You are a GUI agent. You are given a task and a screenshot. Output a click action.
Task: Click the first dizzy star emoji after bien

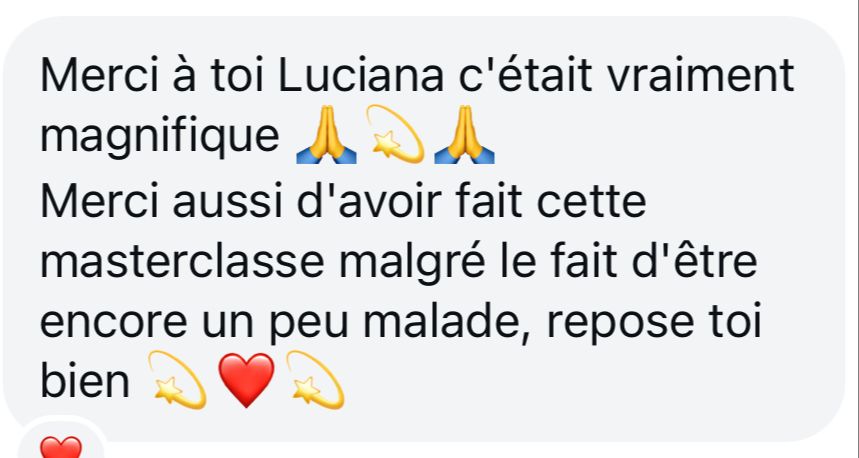click(x=177, y=380)
